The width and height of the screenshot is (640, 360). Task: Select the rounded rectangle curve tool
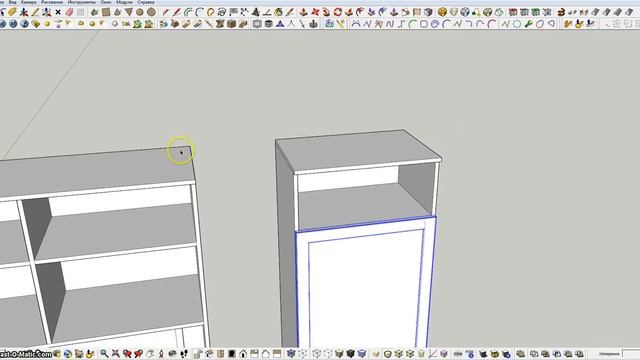(x=424, y=24)
